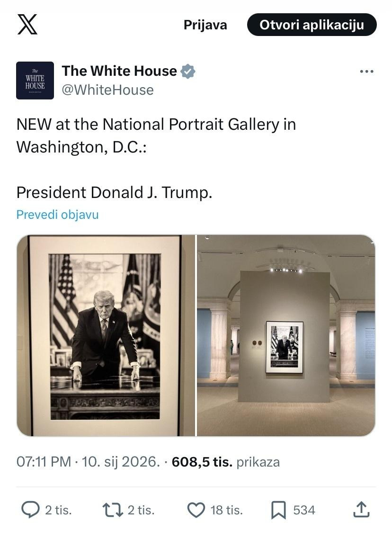Click the verified checkmark badge
Viewport: 392px width, 539px height.
(x=188, y=72)
